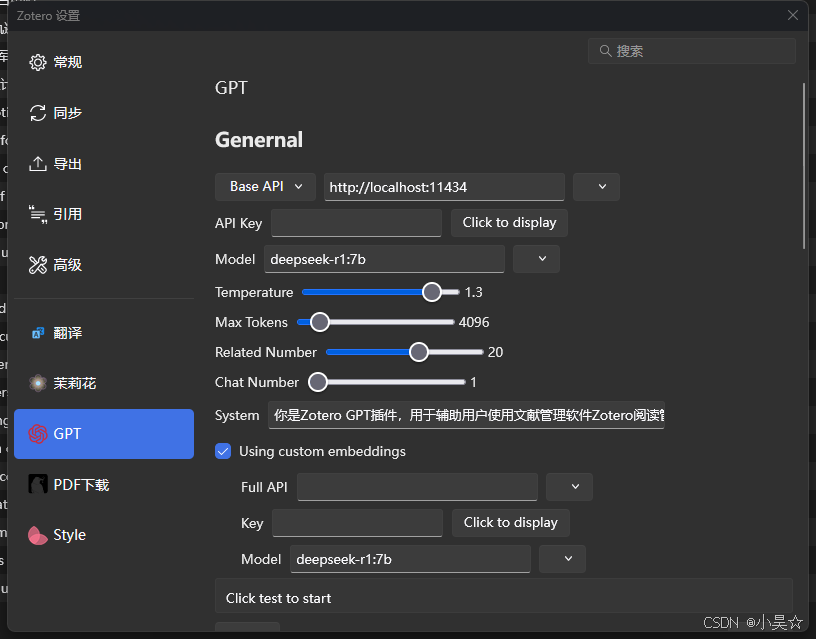The width and height of the screenshot is (816, 639).
Task: Click to display the embeddings Key
Action: (511, 522)
